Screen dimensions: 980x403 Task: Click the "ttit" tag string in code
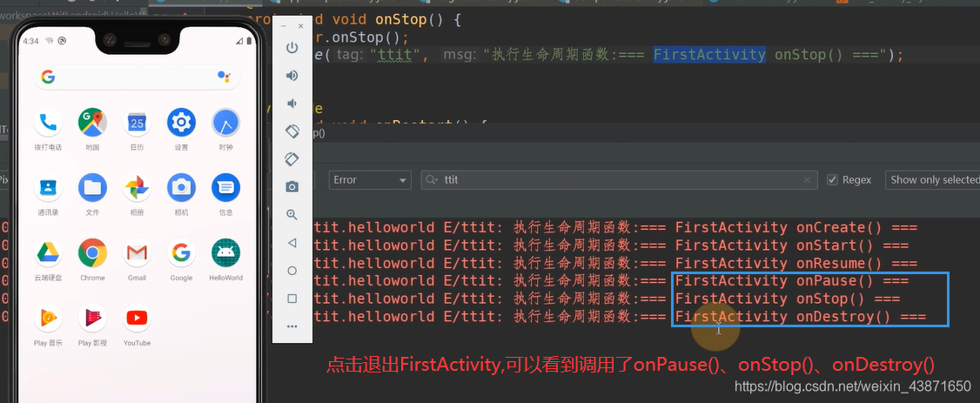coord(394,56)
